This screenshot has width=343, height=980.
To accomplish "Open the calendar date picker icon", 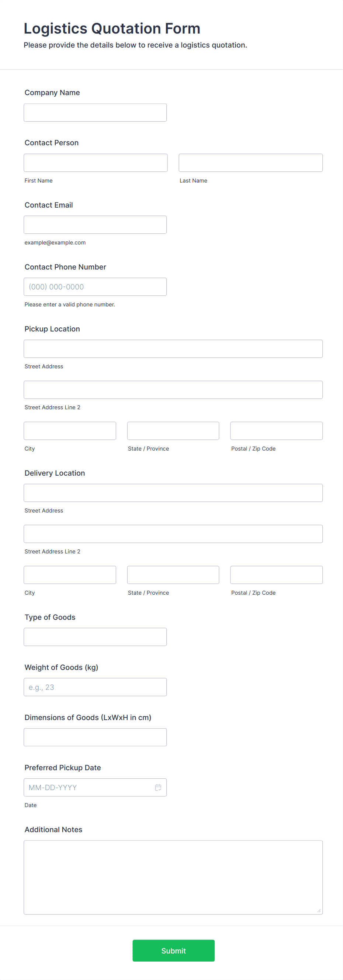I will pos(158,787).
